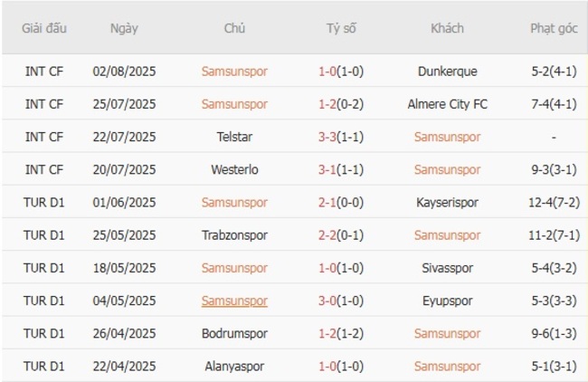Viewport: 588px width, 382px height.
Task: Select the 02/08/2025 date cell
Action: (124, 72)
